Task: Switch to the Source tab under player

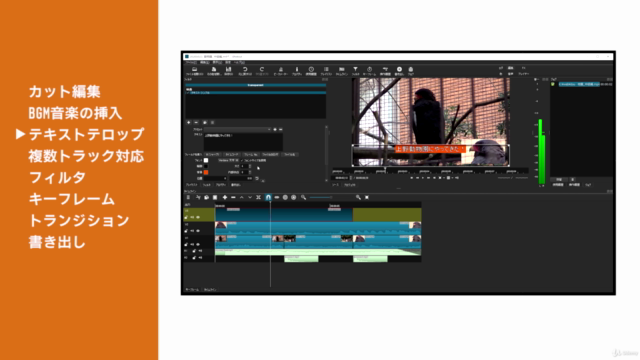Action: pyautogui.click(x=336, y=185)
